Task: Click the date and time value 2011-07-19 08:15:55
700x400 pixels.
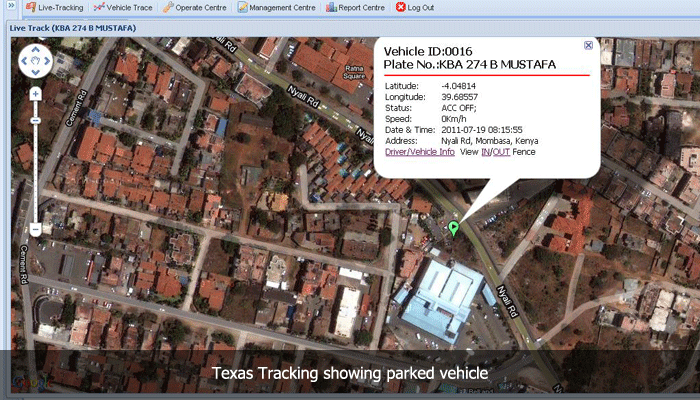Action: [482, 130]
